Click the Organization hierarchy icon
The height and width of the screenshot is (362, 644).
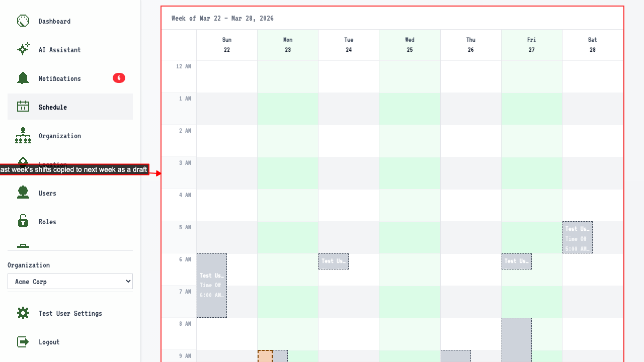click(x=23, y=136)
